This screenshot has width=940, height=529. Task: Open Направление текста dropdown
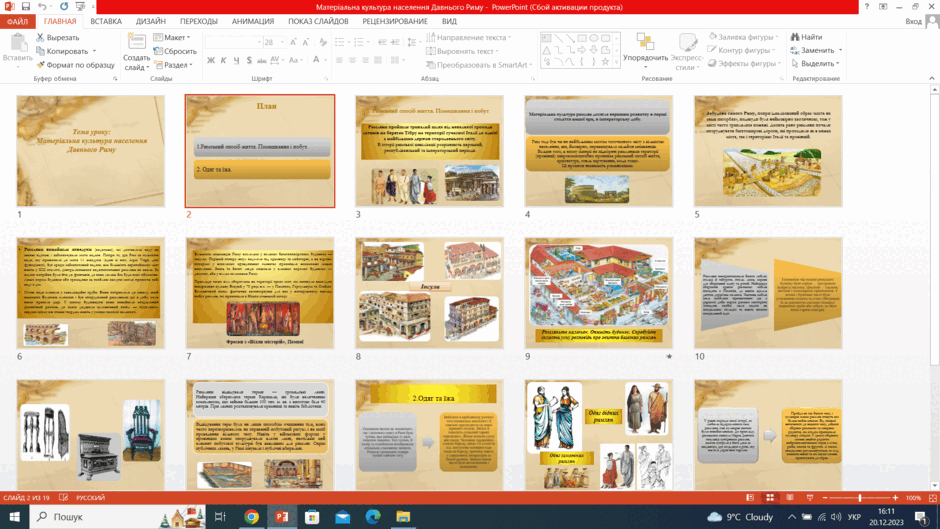click(468, 37)
